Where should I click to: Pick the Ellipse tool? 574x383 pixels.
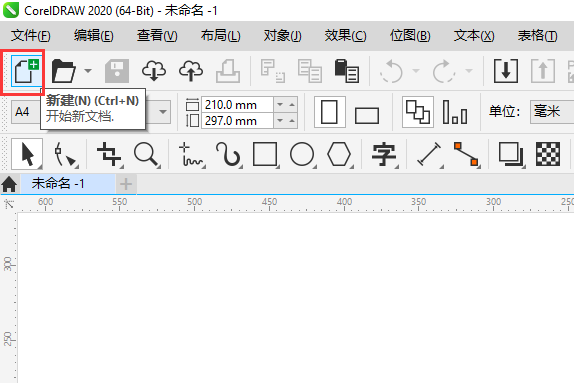[302, 154]
